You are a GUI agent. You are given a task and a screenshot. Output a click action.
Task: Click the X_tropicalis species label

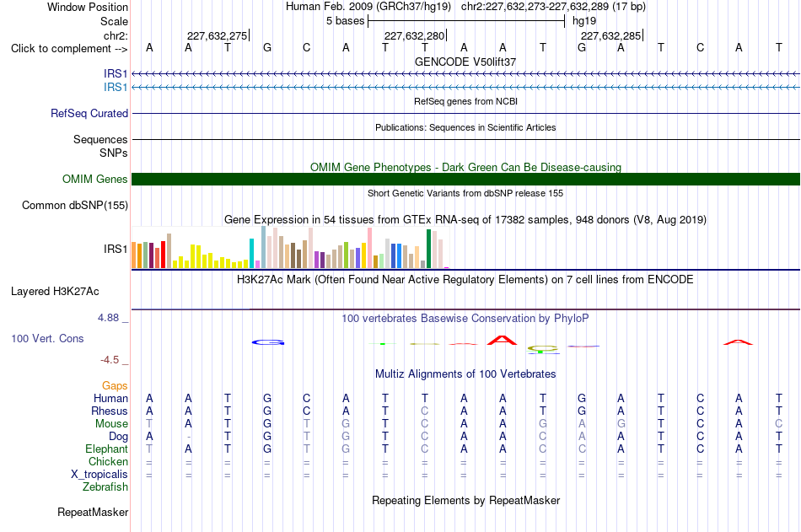[x=99, y=475]
